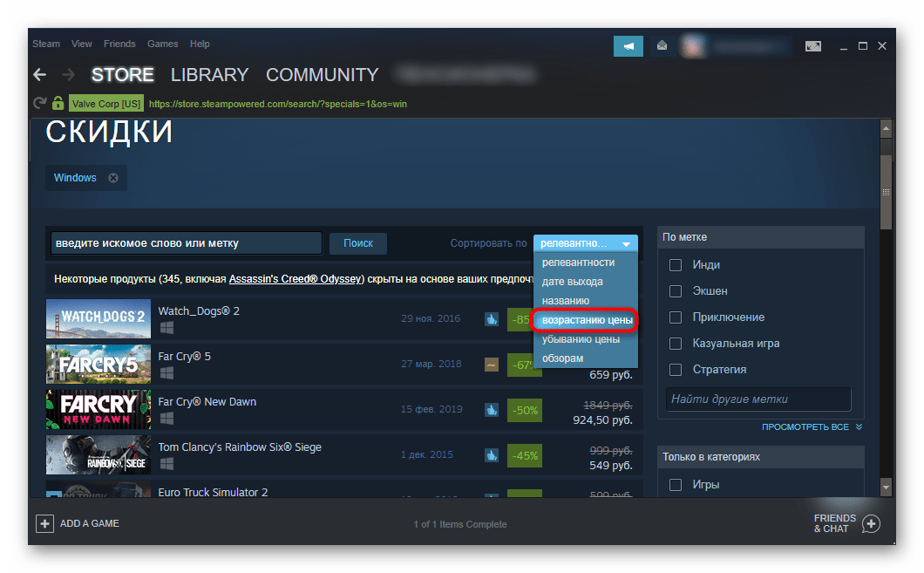
Task: Click Windows platform icon under Rainbow Six Siege
Action: pyautogui.click(x=166, y=464)
